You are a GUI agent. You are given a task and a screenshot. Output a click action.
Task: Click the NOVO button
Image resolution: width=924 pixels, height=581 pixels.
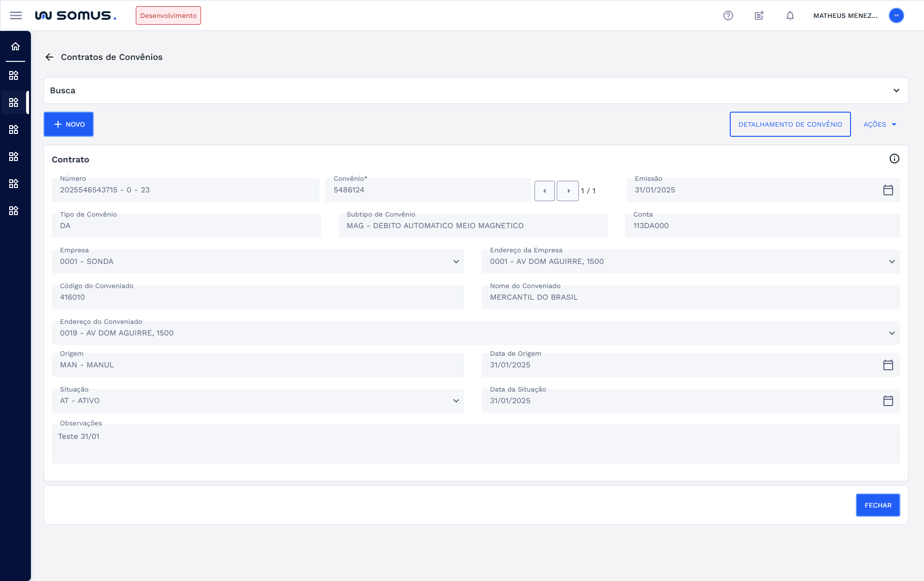[x=69, y=124]
